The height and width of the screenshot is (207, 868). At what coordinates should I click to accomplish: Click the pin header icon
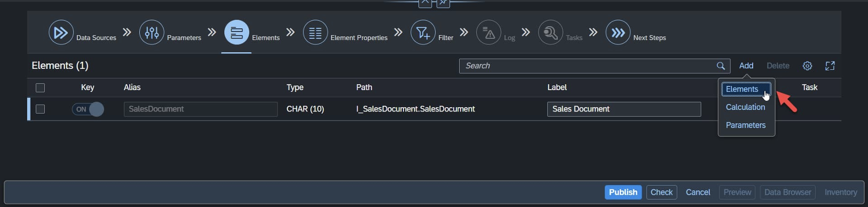tap(443, 3)
